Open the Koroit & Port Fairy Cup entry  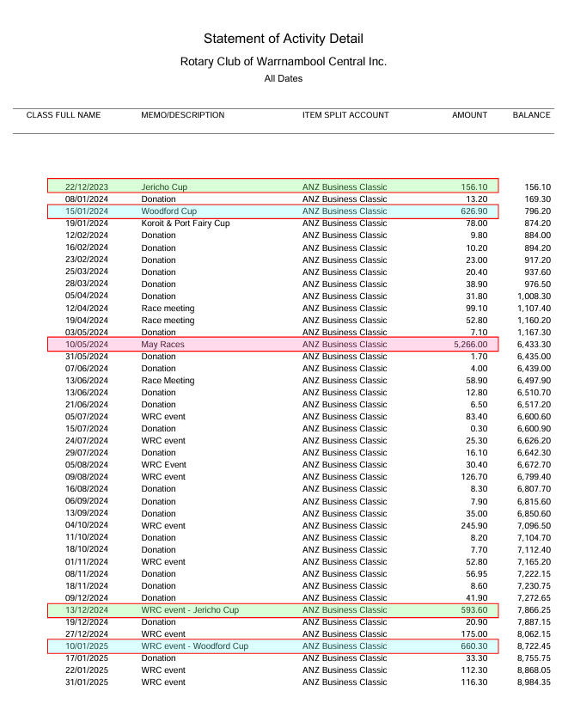tap(186, 223)
